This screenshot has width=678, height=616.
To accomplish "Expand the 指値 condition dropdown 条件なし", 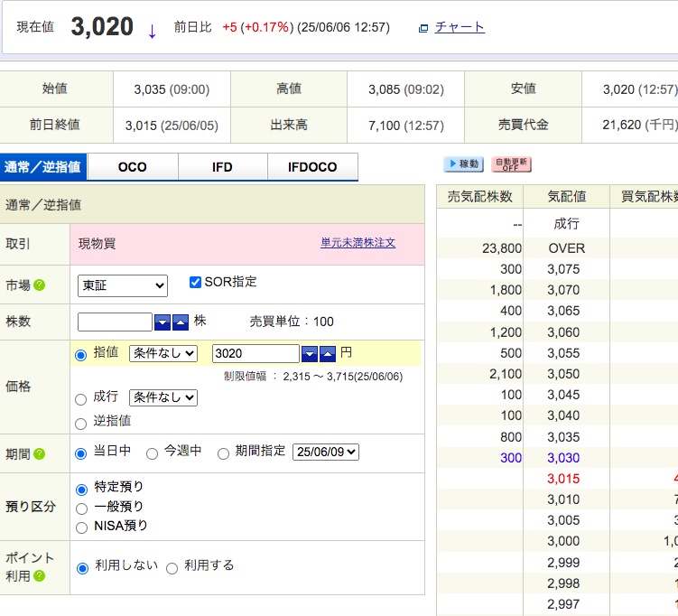I will (163, 353).
